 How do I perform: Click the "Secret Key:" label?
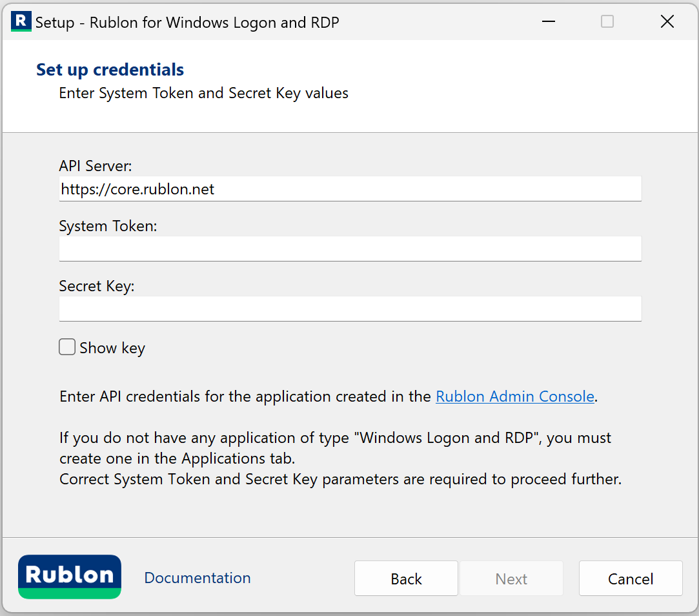97,286
